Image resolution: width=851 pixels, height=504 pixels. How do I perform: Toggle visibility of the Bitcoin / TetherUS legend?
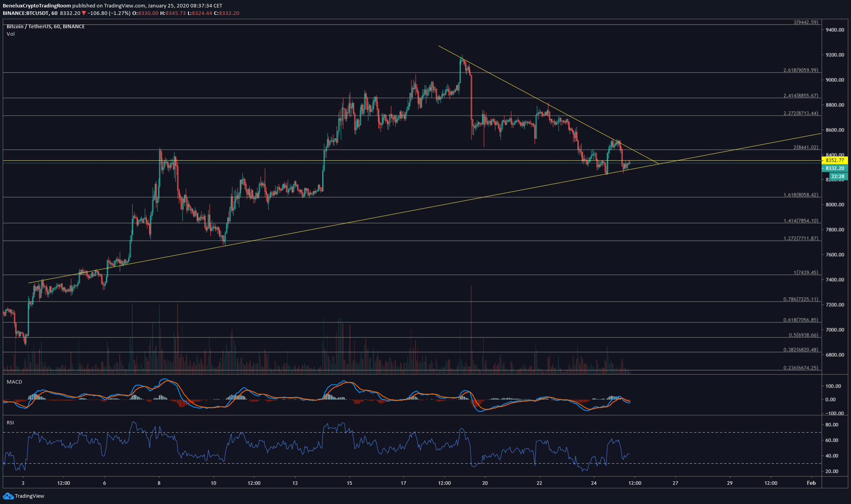click(x=45, y=26)
